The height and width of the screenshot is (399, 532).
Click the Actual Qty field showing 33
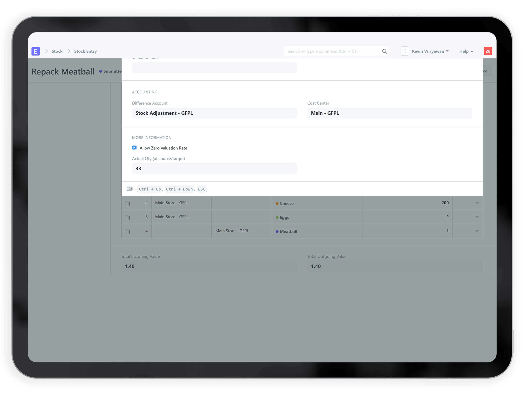[x=214, y=168]
